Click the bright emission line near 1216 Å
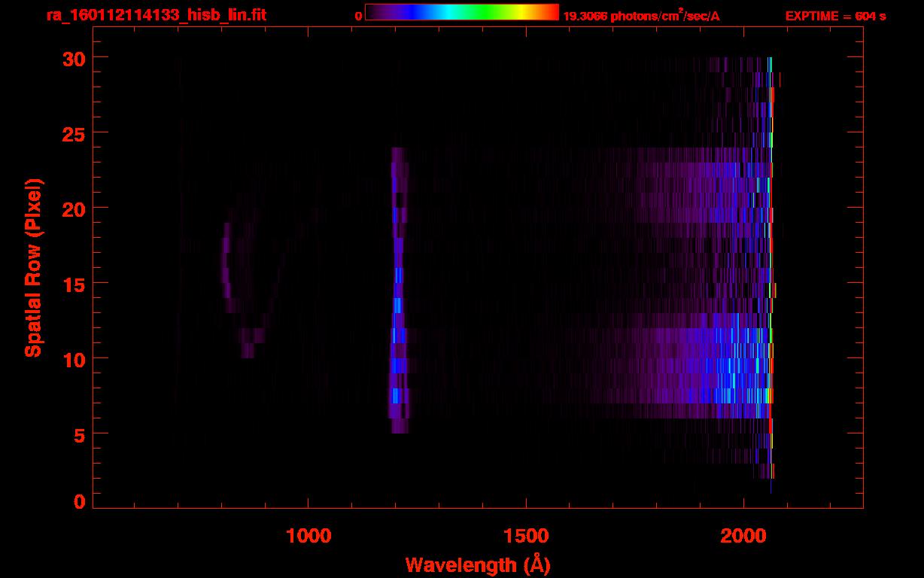Image resolution: width=924 pixels, height=578 pixels. coord(398,291)
